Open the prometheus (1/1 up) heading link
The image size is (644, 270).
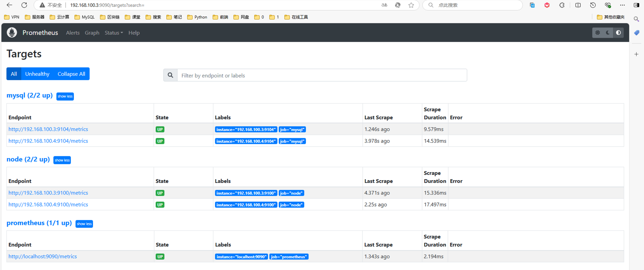(39, 223)
